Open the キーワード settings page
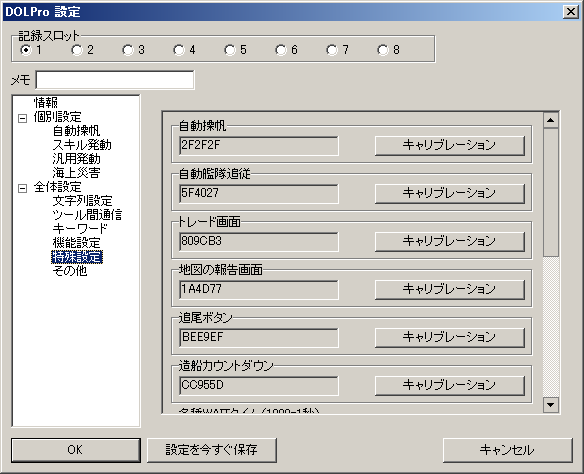 [80, 229]
